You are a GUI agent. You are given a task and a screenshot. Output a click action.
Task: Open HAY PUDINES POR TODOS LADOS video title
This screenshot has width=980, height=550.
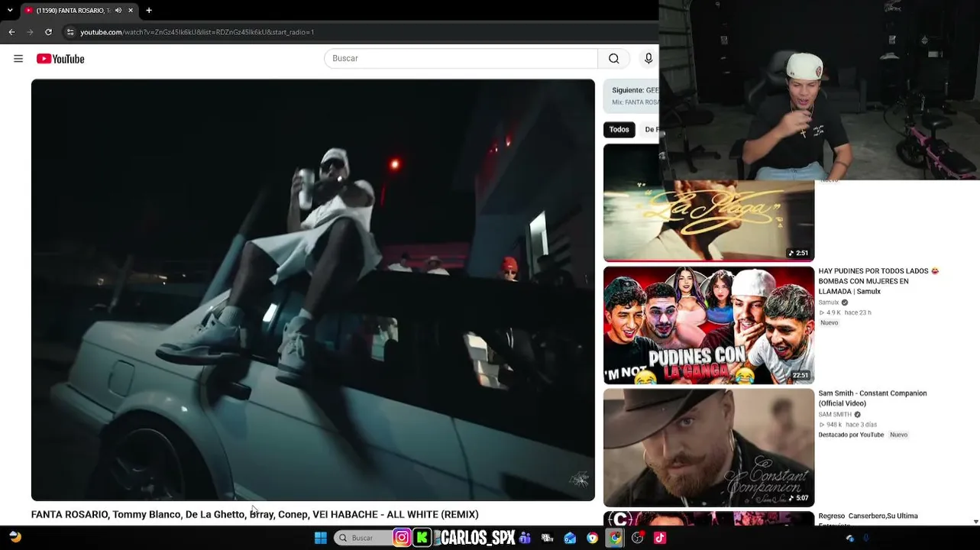[x=878, y=281]
